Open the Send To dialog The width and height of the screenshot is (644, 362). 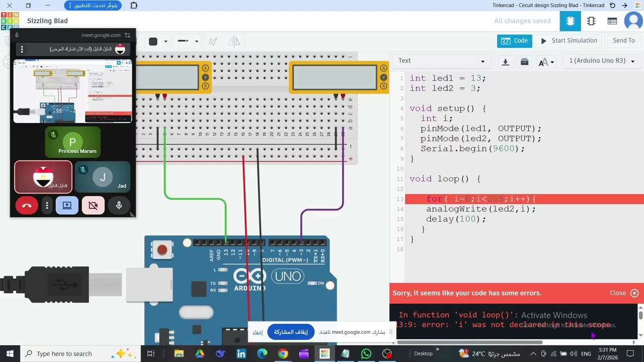pyautogui.click(x=623, y=41)
